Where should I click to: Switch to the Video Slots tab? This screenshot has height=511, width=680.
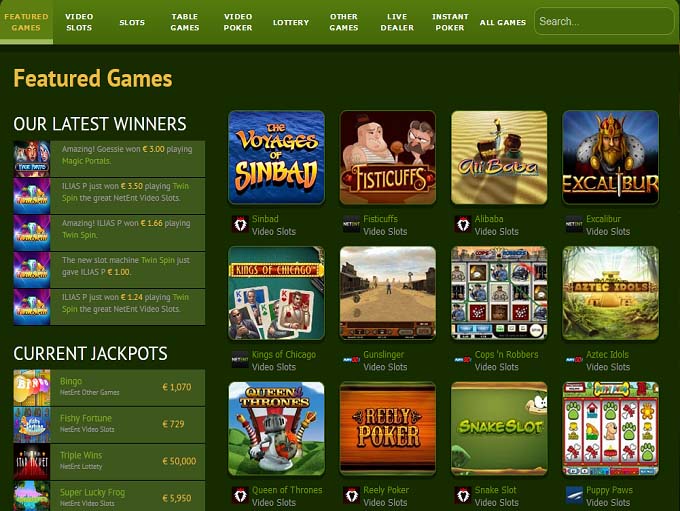[79, 22]
